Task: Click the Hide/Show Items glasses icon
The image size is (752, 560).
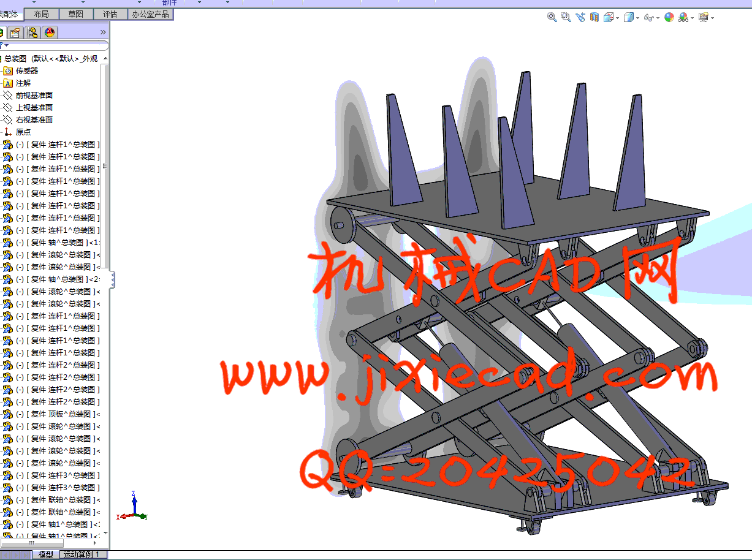Action: [x=648, y=18]
